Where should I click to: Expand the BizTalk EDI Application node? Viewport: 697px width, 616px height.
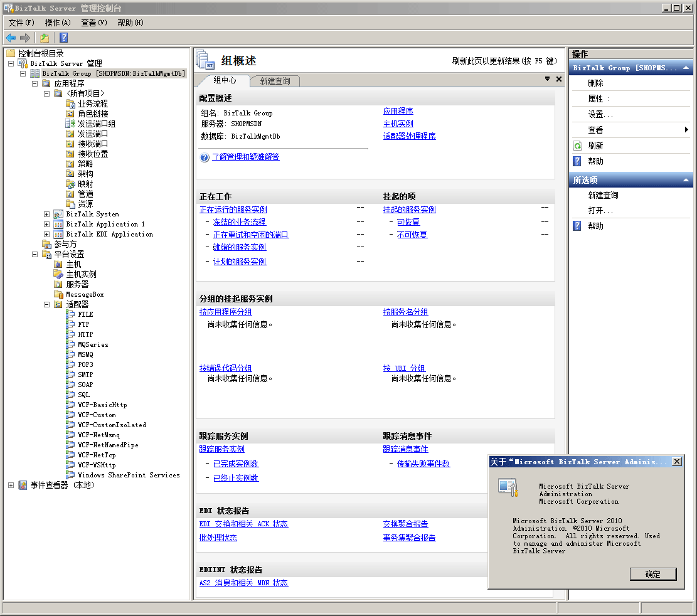pyautogui.click(x=46, y=234)
